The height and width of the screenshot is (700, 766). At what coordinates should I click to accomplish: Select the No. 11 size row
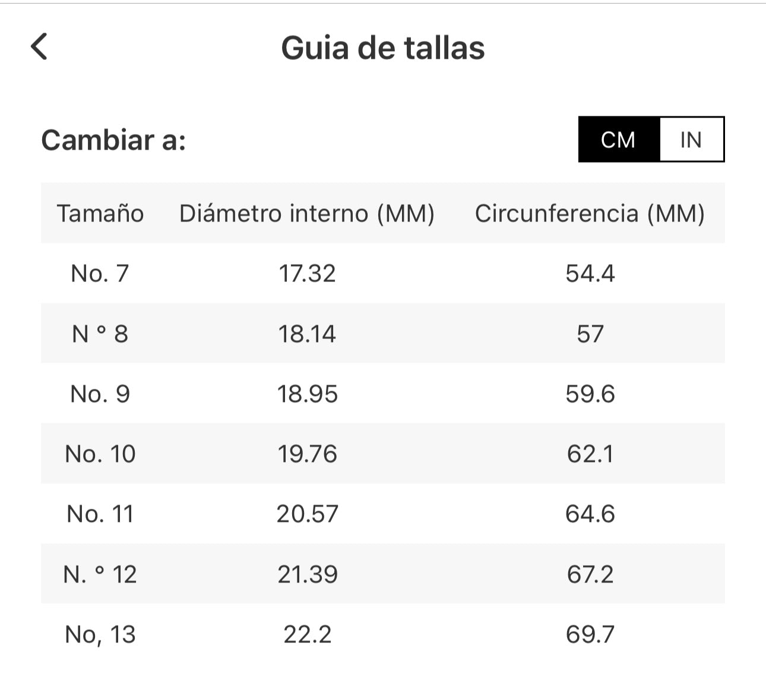100,514
